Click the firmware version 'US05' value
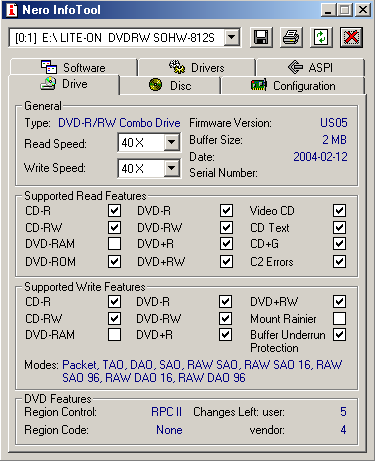Screen dimensions: 375x461 tap(334, 123)
